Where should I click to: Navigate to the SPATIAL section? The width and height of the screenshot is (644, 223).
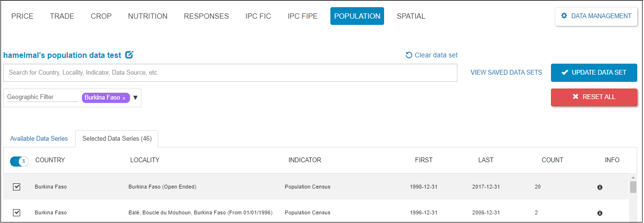(x=410, y=16)
